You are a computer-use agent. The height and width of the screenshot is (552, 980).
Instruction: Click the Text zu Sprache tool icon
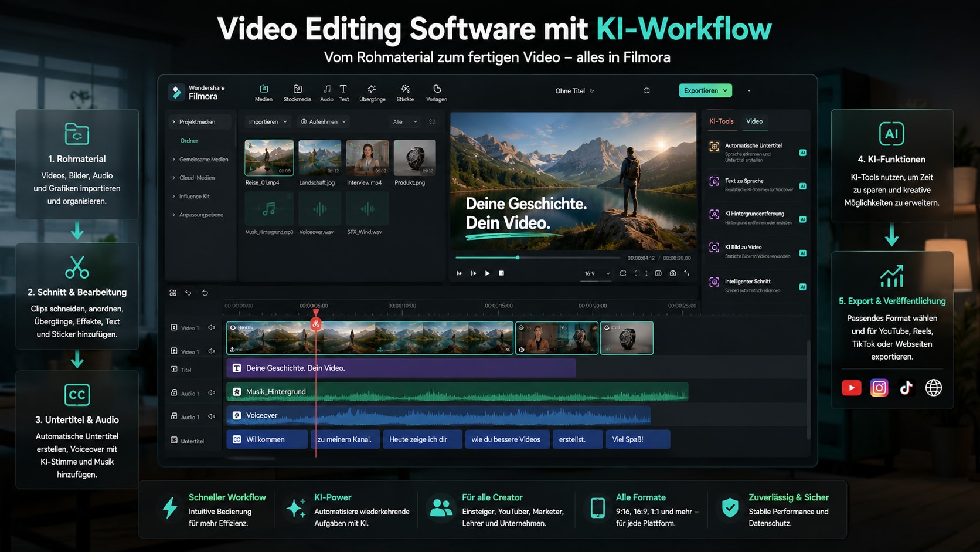[x=714, y=181]
